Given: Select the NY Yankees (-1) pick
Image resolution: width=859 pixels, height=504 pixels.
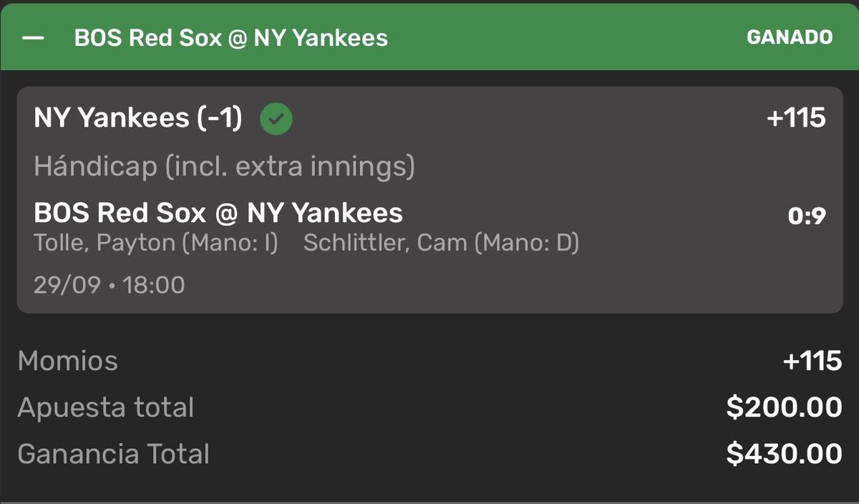Looking at the screenshot, I should [137, 120].
